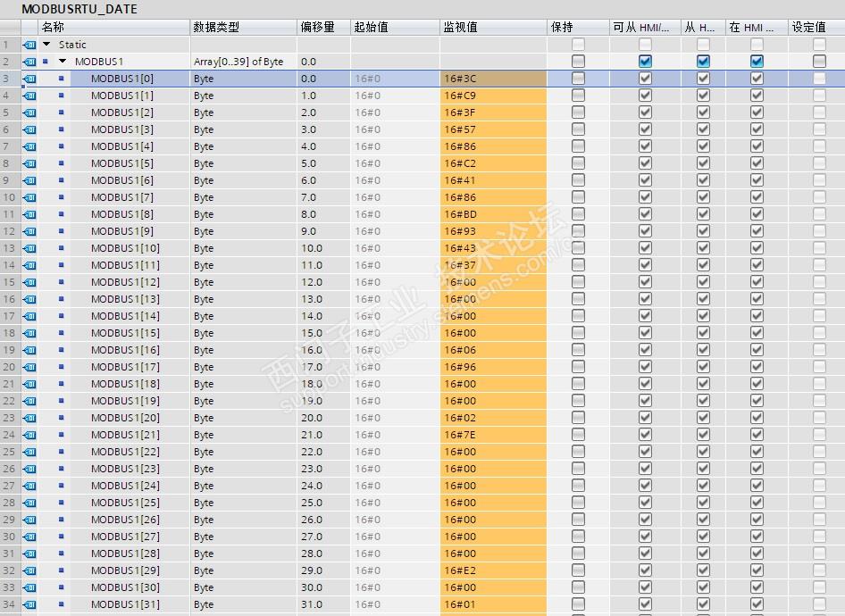This screenshot has height=616, width=845.
Task: Click the tag icon in row MODBUS1[23]
Action: coord(29,469)
